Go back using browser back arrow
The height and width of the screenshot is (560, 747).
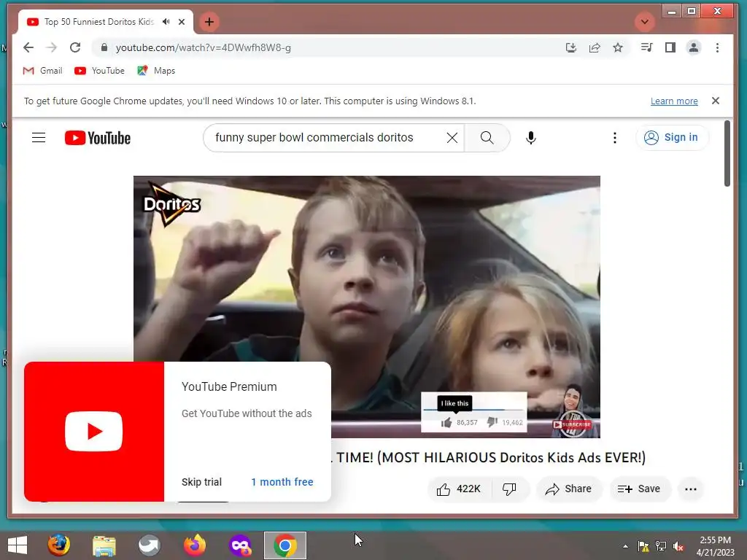click(28, 47)
